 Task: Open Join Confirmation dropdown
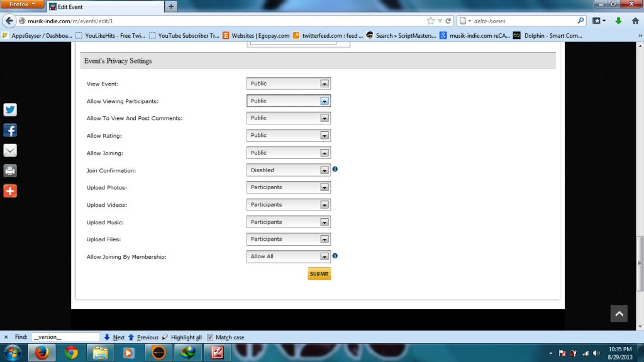pos(289,170)
